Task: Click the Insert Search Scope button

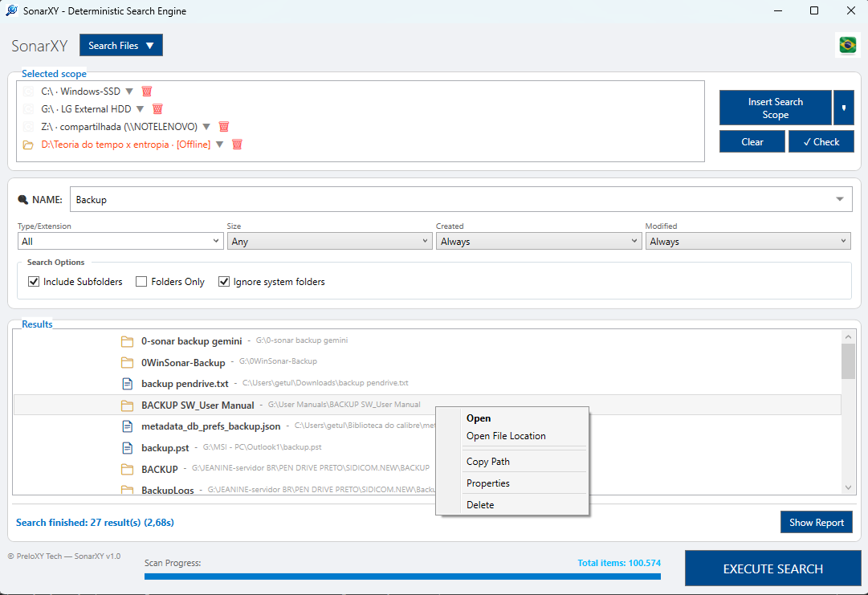Action: tap(775, 108)
